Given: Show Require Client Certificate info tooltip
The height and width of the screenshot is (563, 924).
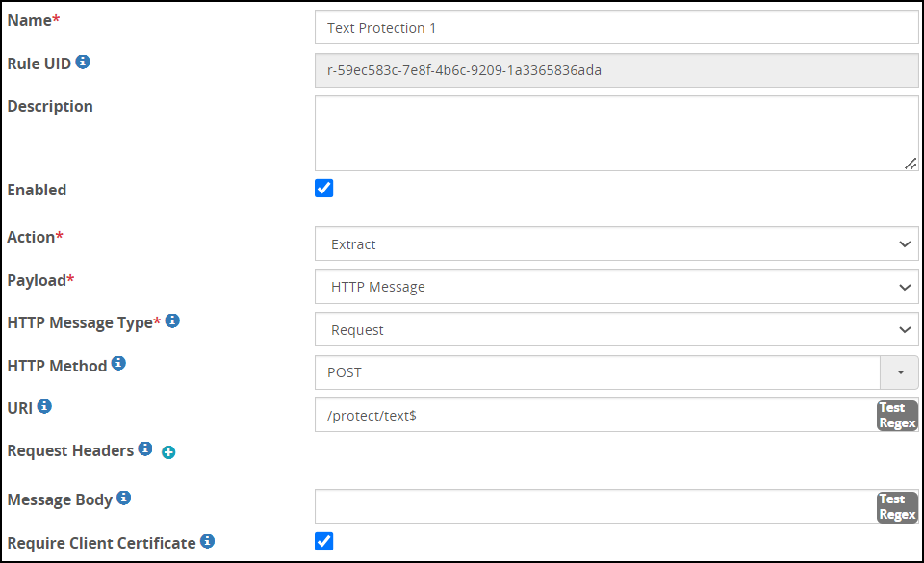Looking at the screenshot, I should coord(208,541).
